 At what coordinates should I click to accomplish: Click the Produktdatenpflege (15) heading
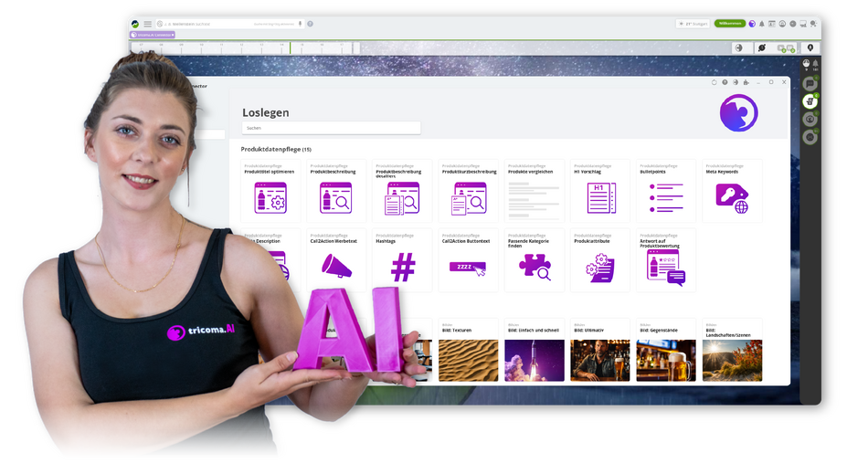coord(276,150)
